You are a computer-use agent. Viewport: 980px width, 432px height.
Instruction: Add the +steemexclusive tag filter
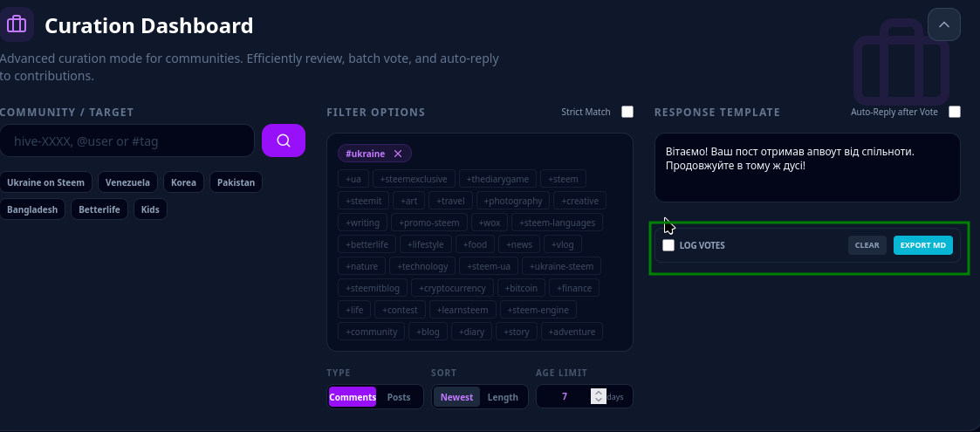pyautogui.click(x=414, y=179)
